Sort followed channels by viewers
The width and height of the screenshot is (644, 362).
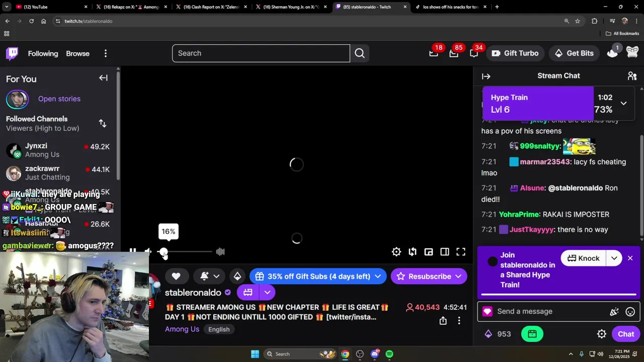click(103, 123)
